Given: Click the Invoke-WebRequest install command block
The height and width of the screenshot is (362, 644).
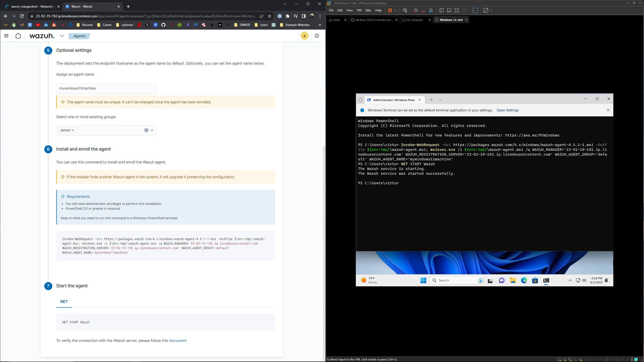Looking at the screenshot, I should pos(165,246).
